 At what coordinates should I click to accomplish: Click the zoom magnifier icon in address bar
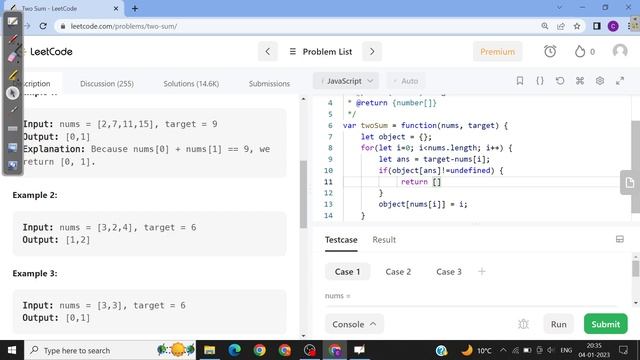pos(544,26)
